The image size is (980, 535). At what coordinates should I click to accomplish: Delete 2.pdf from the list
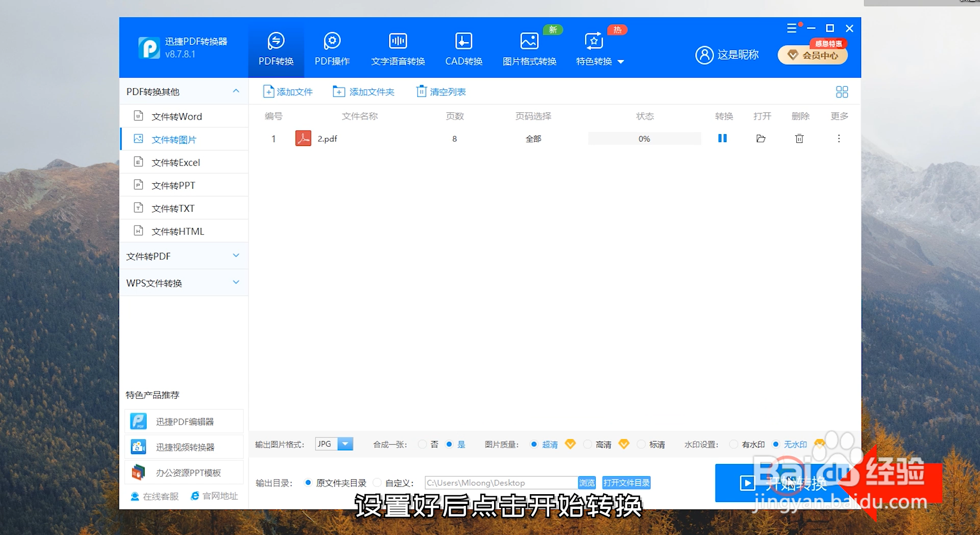pyautogui.click(x=799, y=138)
